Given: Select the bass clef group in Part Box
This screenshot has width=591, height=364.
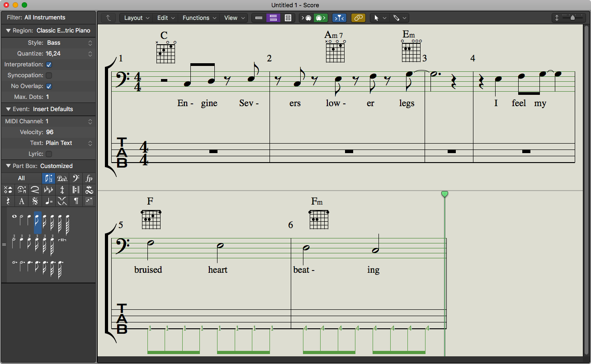Looking at the screenshot, I should pos(76,178).
